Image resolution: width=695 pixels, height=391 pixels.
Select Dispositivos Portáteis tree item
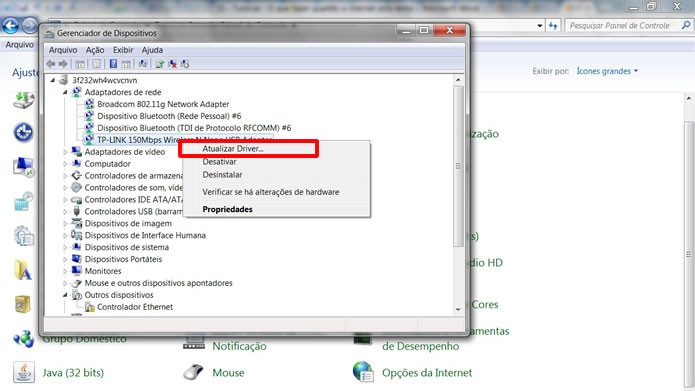click(123, 259)
